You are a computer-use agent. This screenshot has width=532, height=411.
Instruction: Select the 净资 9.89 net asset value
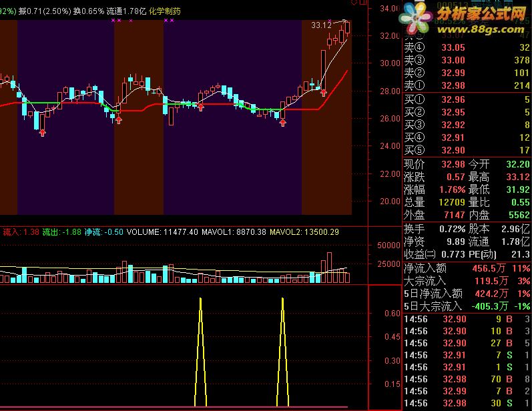tap(435, 242)
